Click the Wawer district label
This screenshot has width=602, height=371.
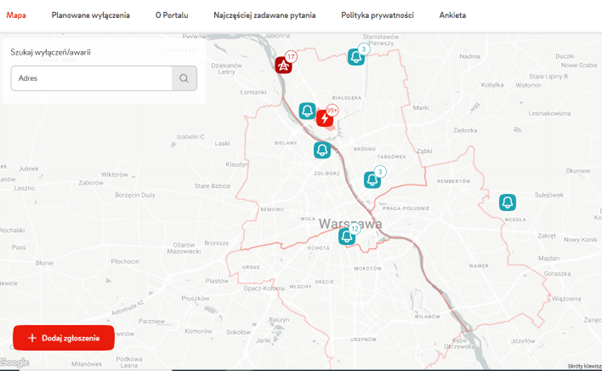tap(479, 266)
